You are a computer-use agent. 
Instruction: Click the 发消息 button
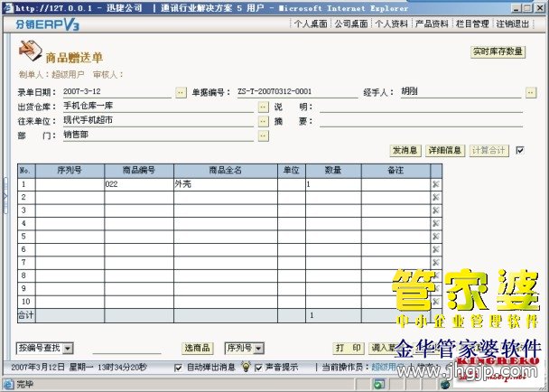coord(405,151)
